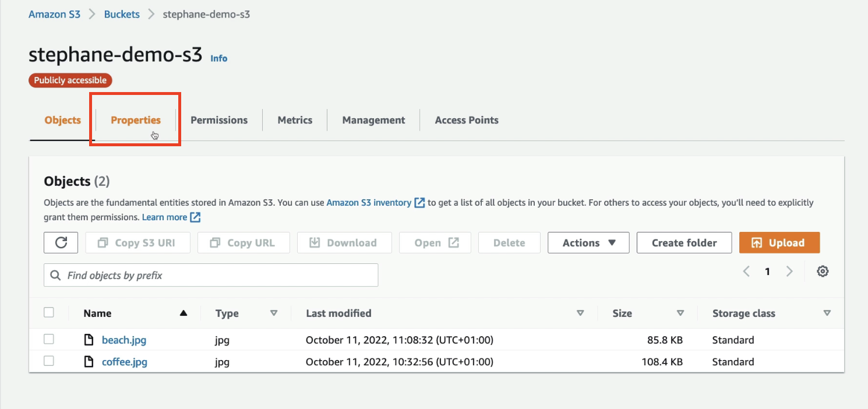Open the Management tab
The height and width of the screenshot is (409, 868).
tap(373, 120)
